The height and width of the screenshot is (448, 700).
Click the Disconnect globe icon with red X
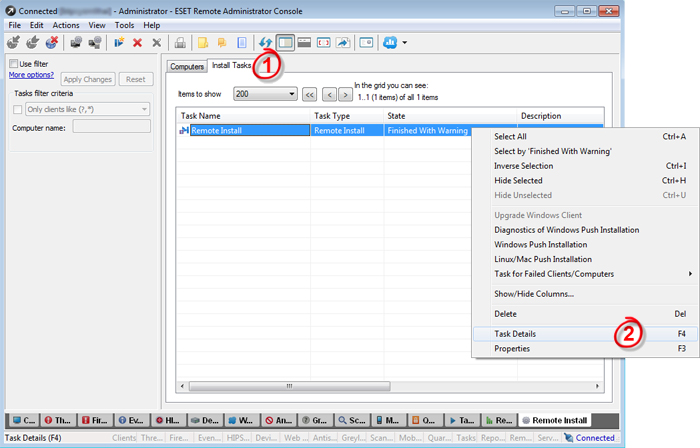[52, 43]
